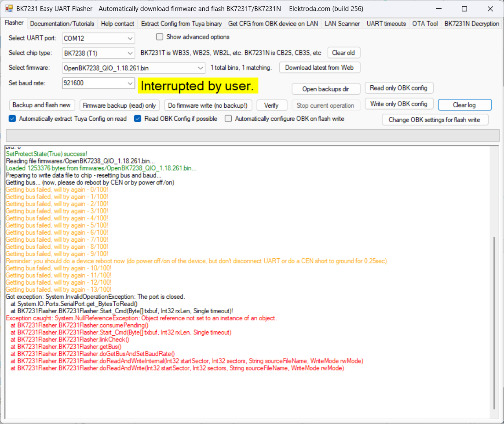Click the 'Reminder: you should do a device reboot' line
Image resolution: width=504 pixels, height=424 pixels.
click(x=197, y=261)
